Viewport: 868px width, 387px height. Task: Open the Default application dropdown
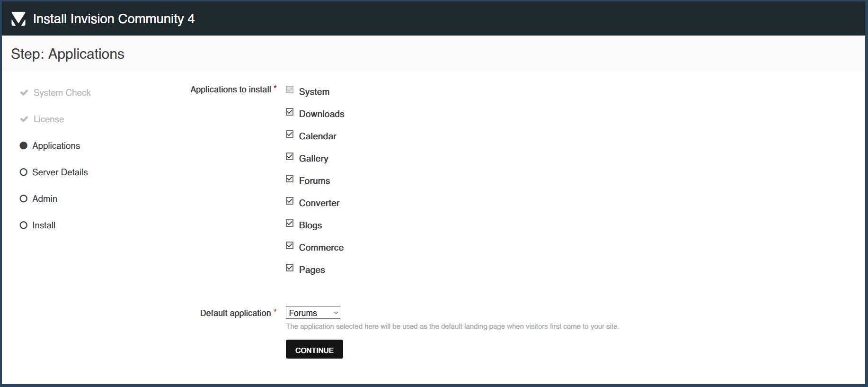click(x=313, y=313)
